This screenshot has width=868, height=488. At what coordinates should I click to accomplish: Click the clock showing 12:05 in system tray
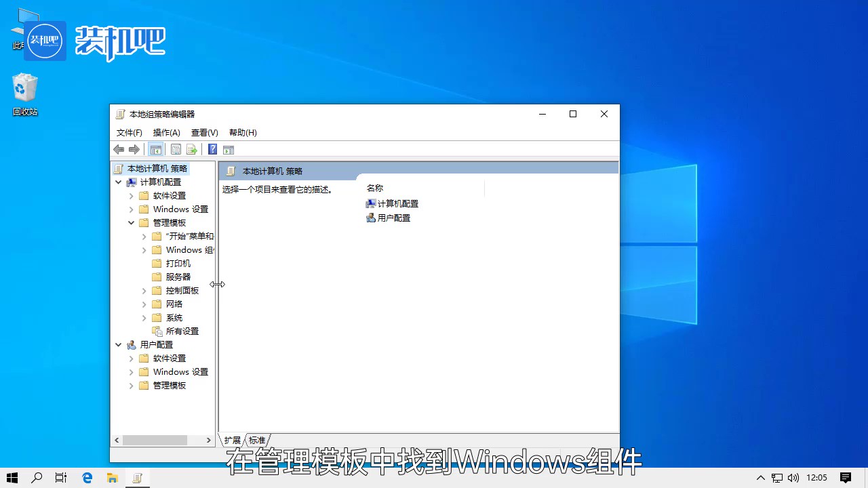click(x=817, y=478)
